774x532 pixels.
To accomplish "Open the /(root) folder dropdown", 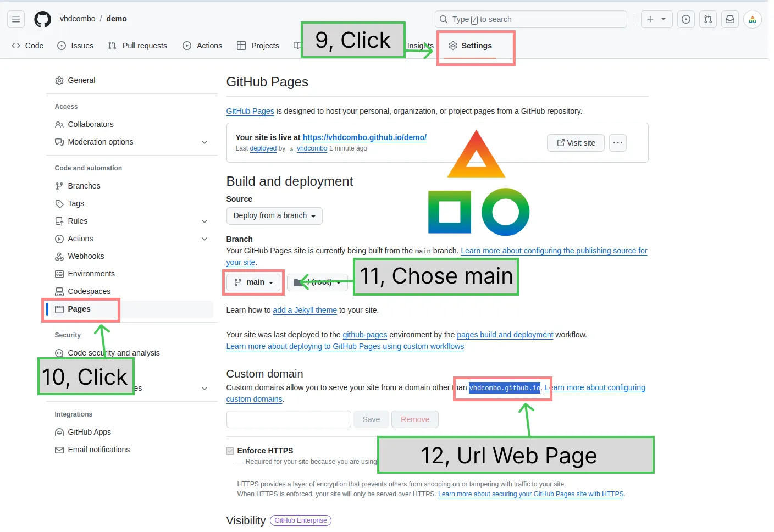I will (317, 282).
